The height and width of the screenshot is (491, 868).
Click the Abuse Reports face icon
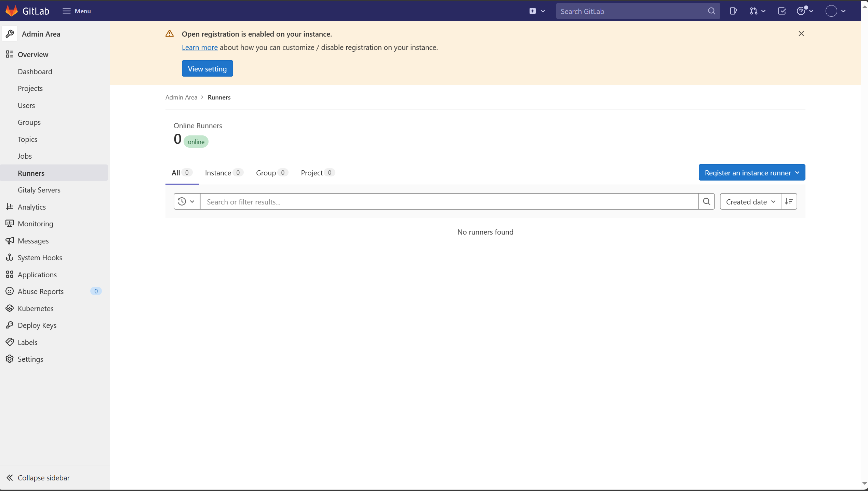[10, 291]
